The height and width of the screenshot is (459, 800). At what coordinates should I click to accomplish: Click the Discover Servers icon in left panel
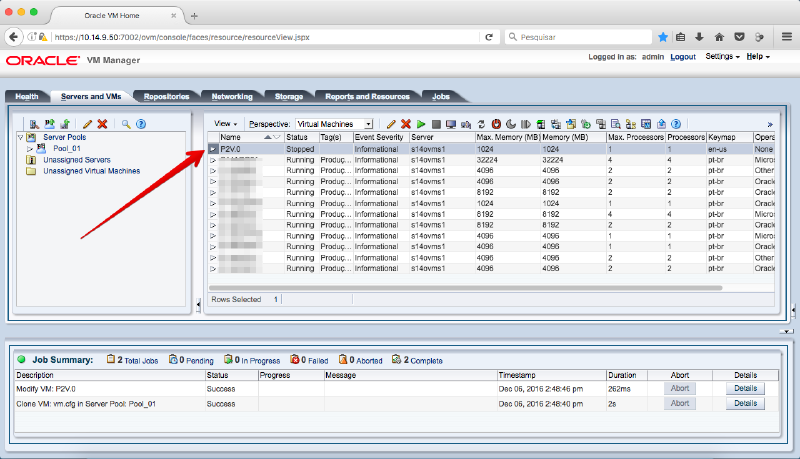[x=35, y=124]
